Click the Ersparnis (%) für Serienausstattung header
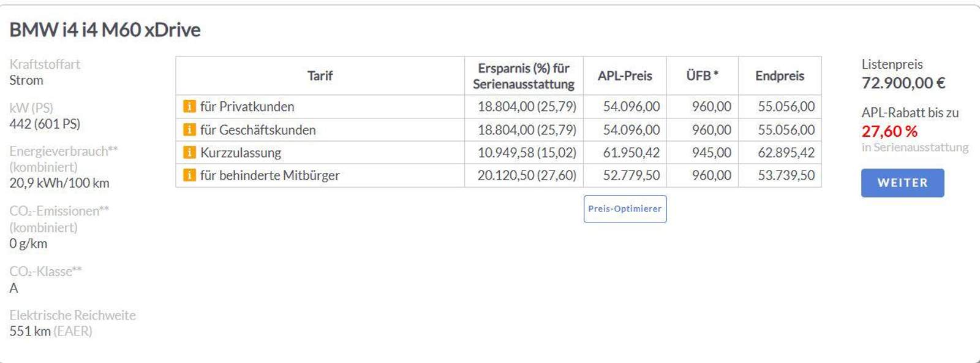The width and height of the screenshot is (980, 363). 524,76
